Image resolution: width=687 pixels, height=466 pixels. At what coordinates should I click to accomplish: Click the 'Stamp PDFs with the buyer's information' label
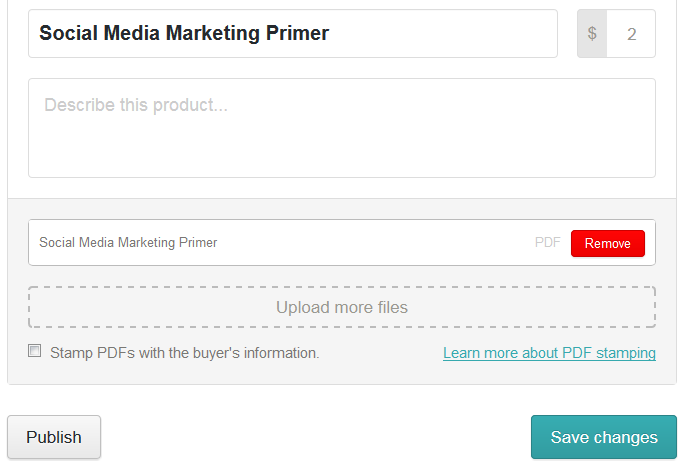[x=184, y=353]
